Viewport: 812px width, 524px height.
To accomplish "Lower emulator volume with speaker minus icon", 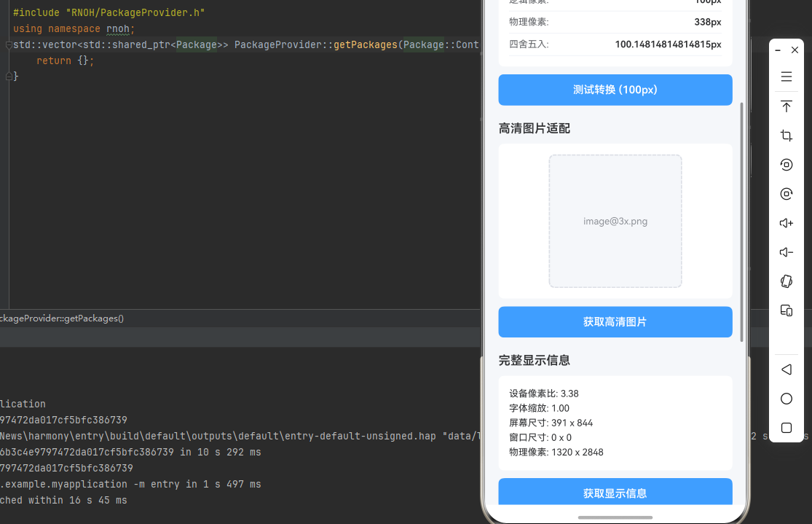I will pyautogui.click(x=786, y=252).
